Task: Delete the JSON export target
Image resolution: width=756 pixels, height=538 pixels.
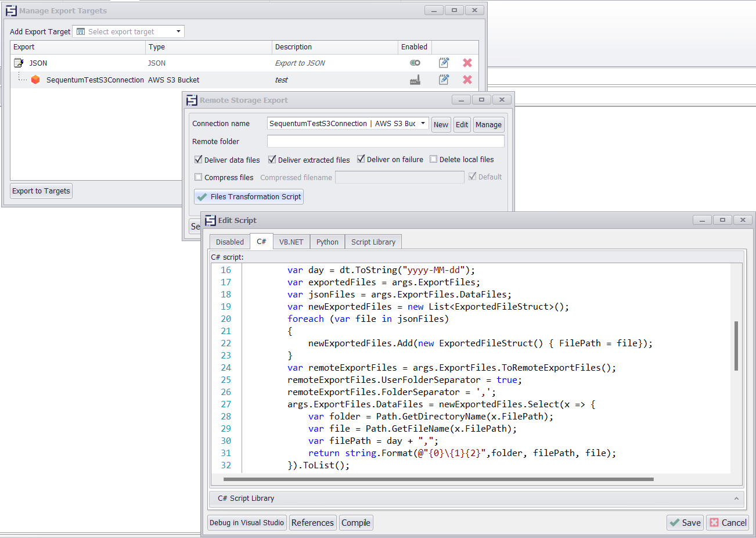Action: click(467, 63)
